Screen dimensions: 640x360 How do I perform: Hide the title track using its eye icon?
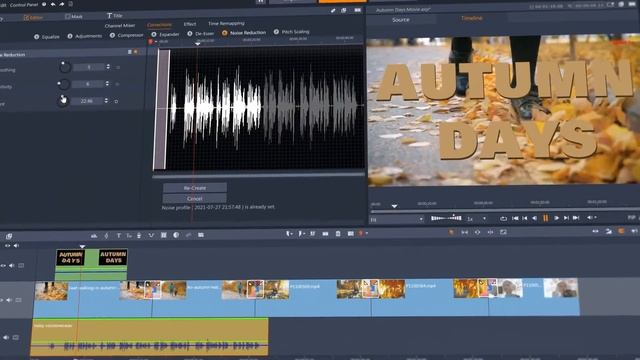pyautogui.click(x=3, y=266)
